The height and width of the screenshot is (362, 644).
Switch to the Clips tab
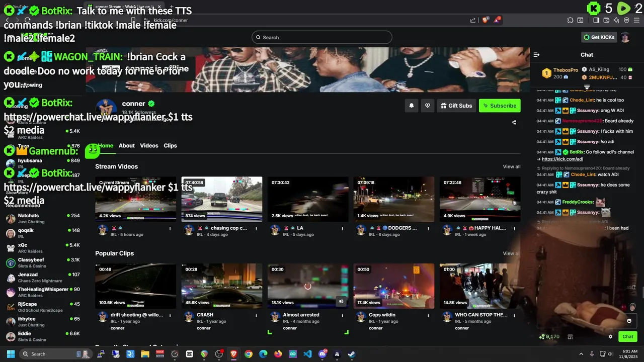[x=170, y=146]
